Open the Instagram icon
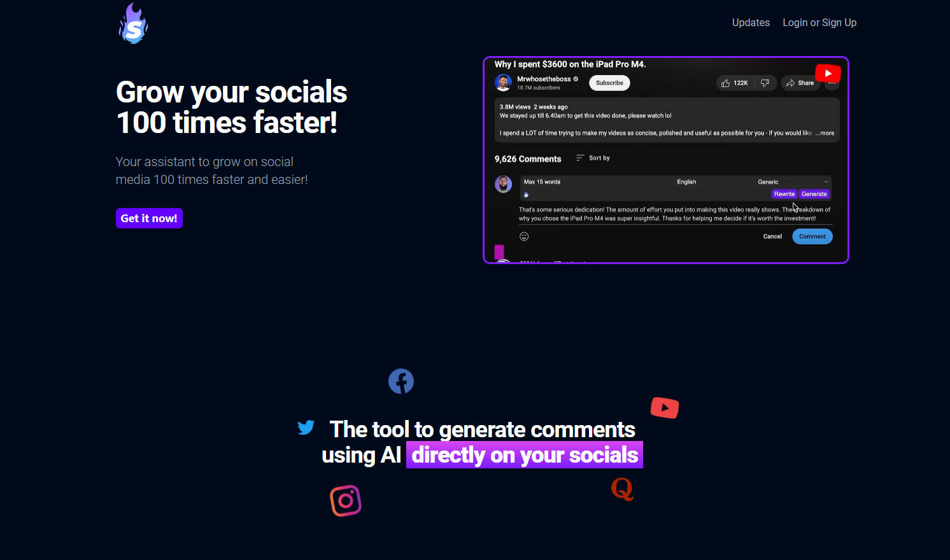Screen dimensions: 950x560 click(345, 500)
